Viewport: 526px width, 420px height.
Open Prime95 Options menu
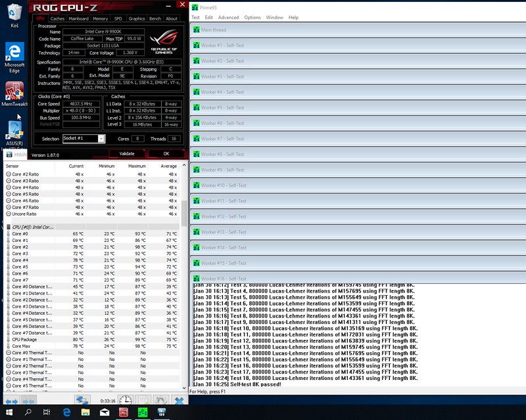tap(252, 17)
